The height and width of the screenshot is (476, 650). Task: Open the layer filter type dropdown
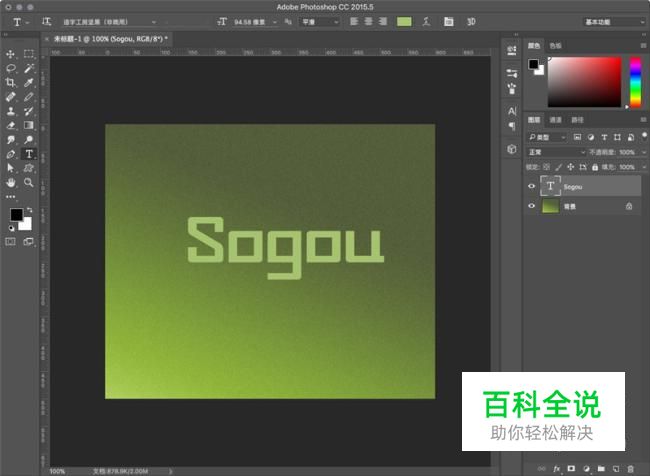click(x=546, y=137)
